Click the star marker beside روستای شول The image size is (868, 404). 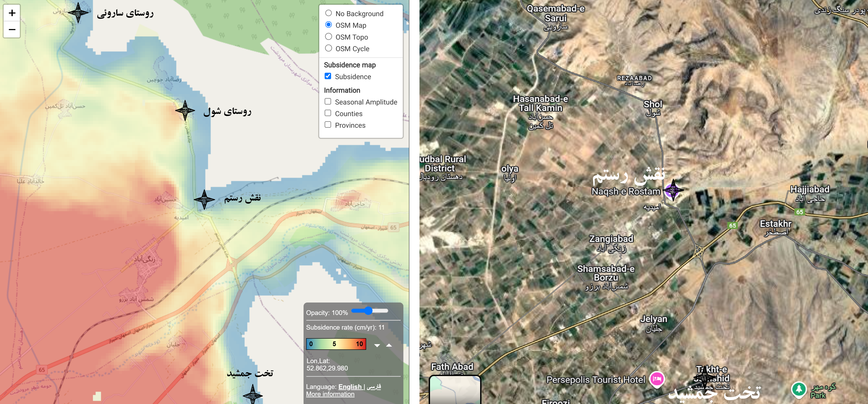185,111
